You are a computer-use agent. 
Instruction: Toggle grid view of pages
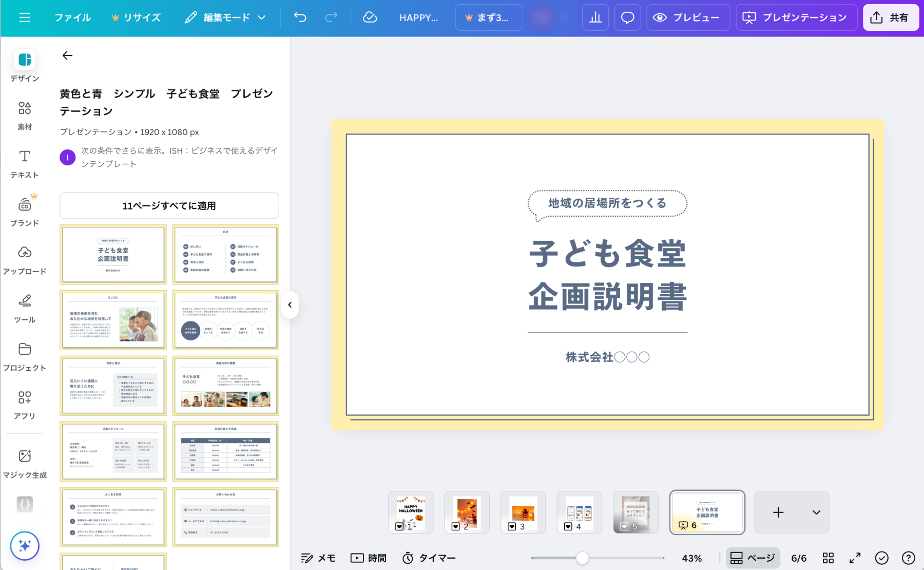click(x=828, y=558)
